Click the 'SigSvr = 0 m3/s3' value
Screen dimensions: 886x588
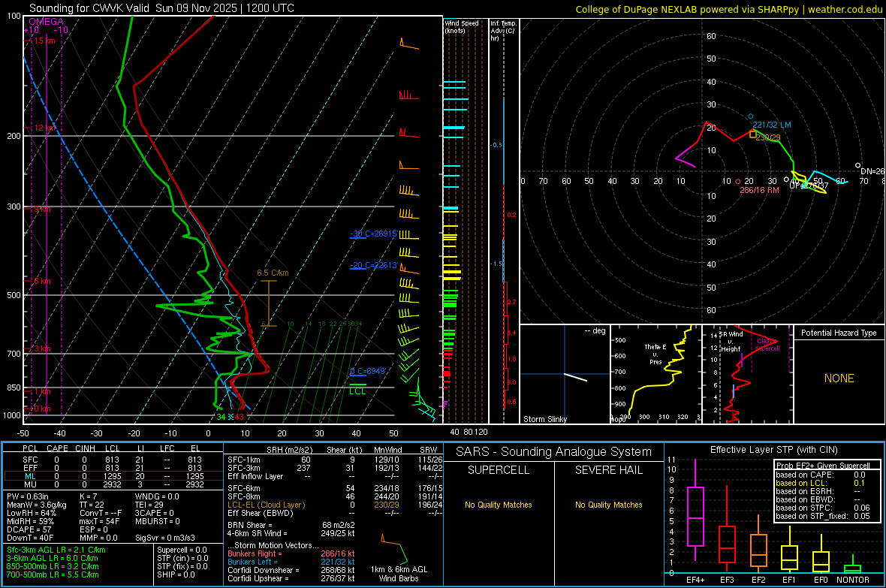click(165, 538)
